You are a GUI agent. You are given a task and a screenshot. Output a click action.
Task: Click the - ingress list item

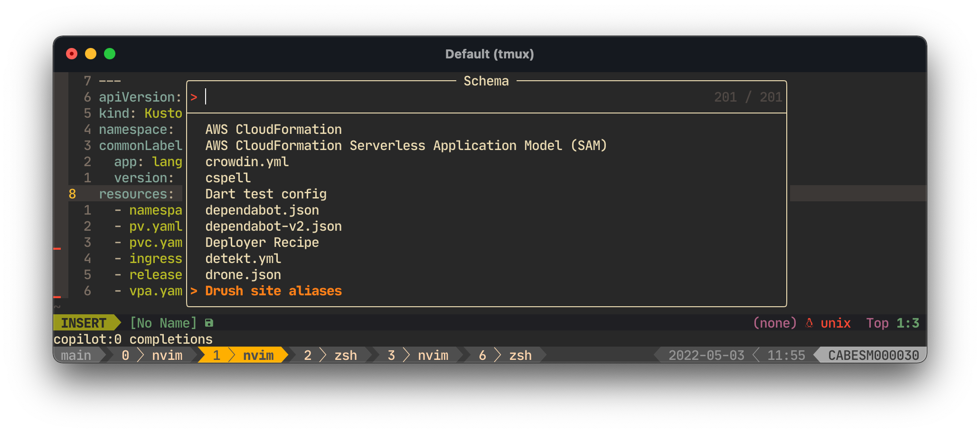(x=148, y=258)
